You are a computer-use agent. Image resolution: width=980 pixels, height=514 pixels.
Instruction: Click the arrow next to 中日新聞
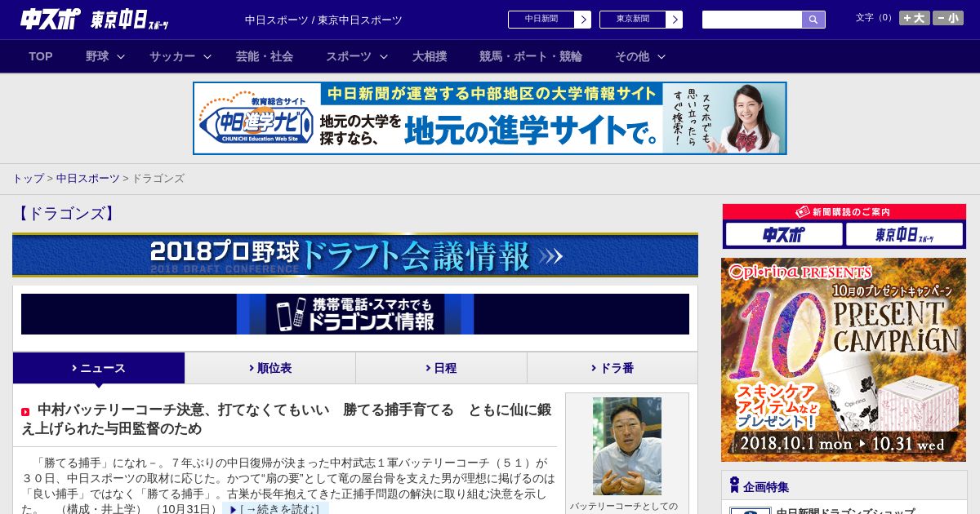[583, 20]
